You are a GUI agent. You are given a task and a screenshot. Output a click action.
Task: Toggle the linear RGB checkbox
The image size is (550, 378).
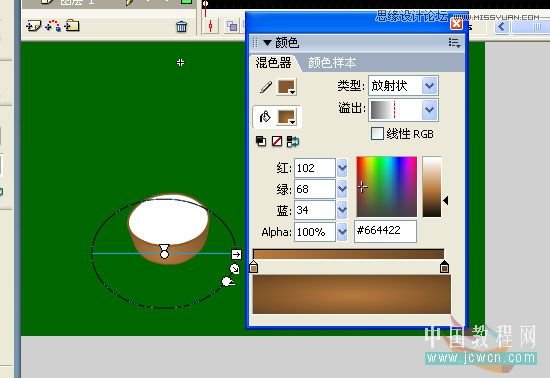tap(377, 134)
